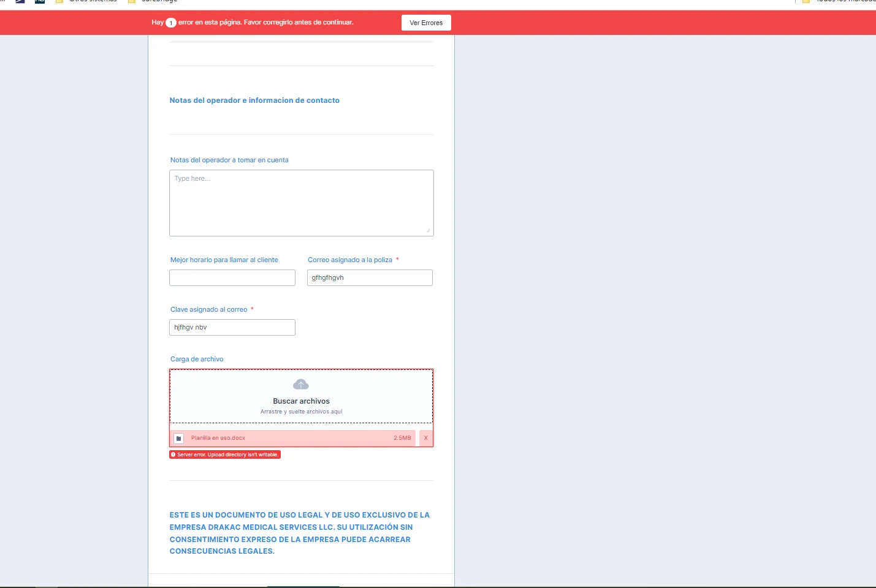Select the Clave asignado field containing hjfhgv nbv
Viewport: 876px width, 588px height.
tap(232, 327)
